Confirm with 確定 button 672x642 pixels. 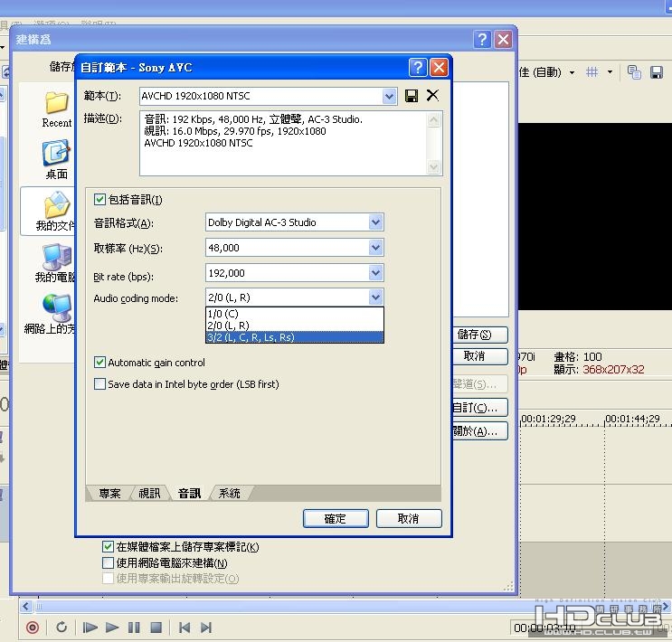click(x=336, y=518)
